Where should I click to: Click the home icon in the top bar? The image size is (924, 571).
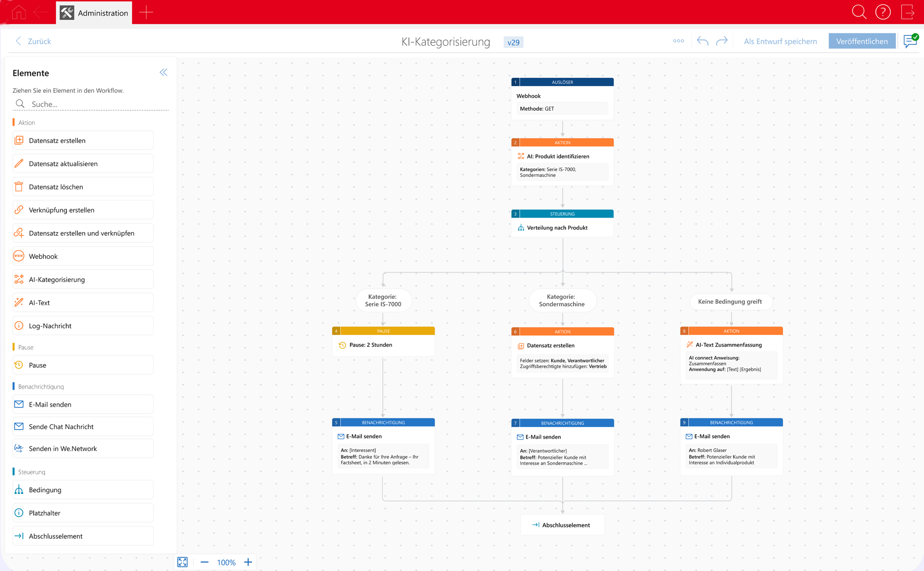(19, 12)
